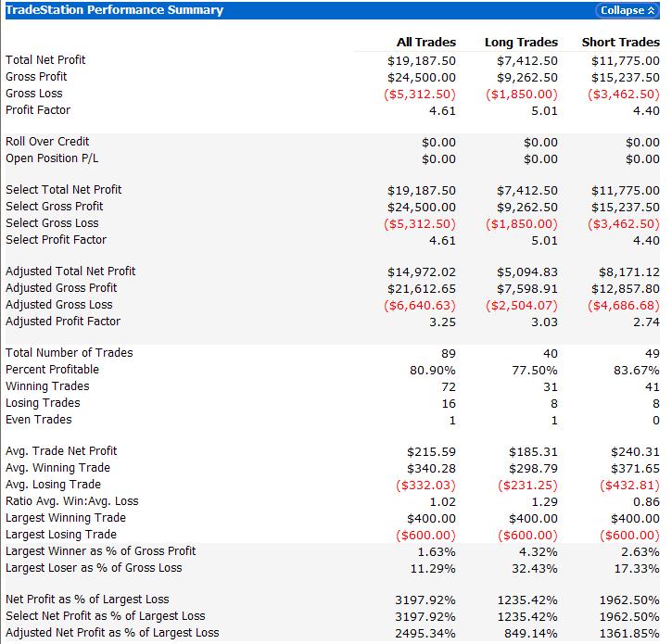Click the 1361.85% Adjusted Net Profit percentage
This screenshot has height=644, width=672.
(x=629, y=634)
